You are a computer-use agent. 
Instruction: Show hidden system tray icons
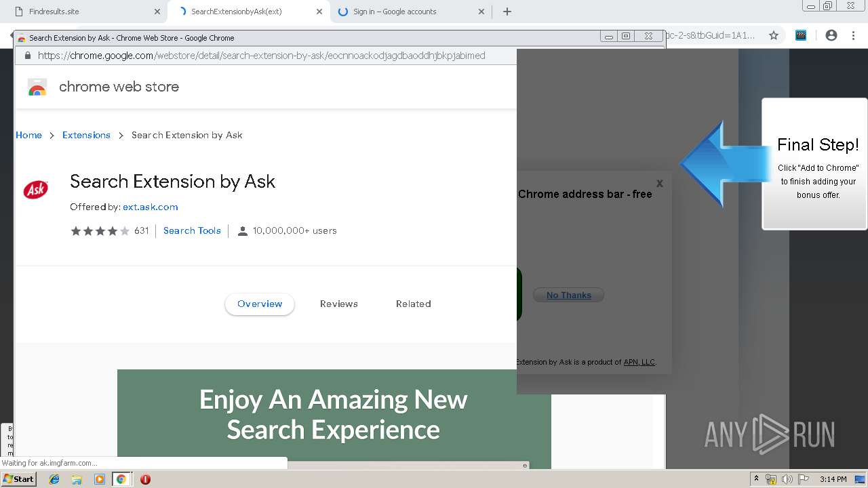(757, 479)
